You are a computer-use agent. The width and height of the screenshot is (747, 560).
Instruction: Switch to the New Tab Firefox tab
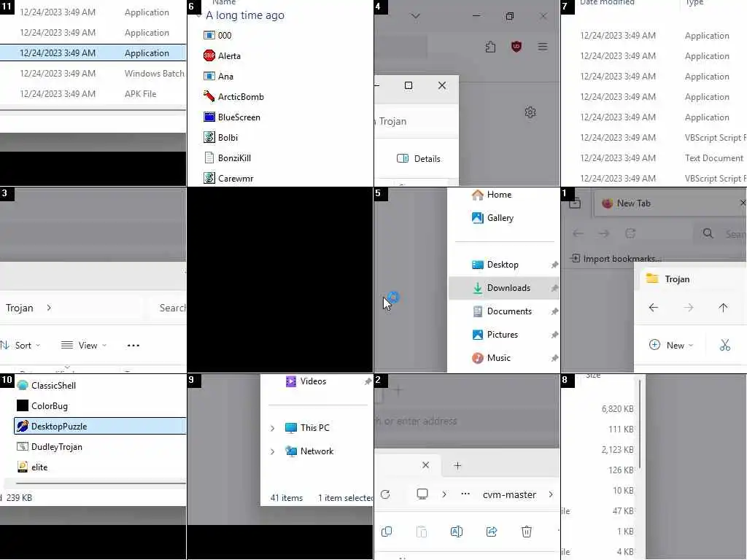tap(670, 203)
